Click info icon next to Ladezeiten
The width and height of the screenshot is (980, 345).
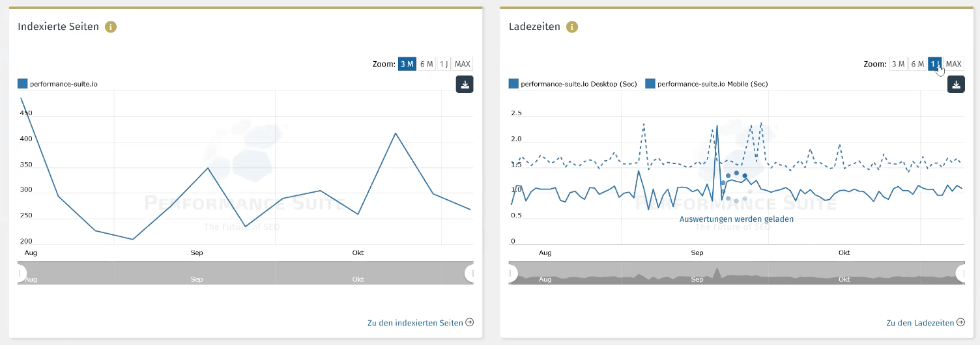pyautogui.click(x=572, y=27)
